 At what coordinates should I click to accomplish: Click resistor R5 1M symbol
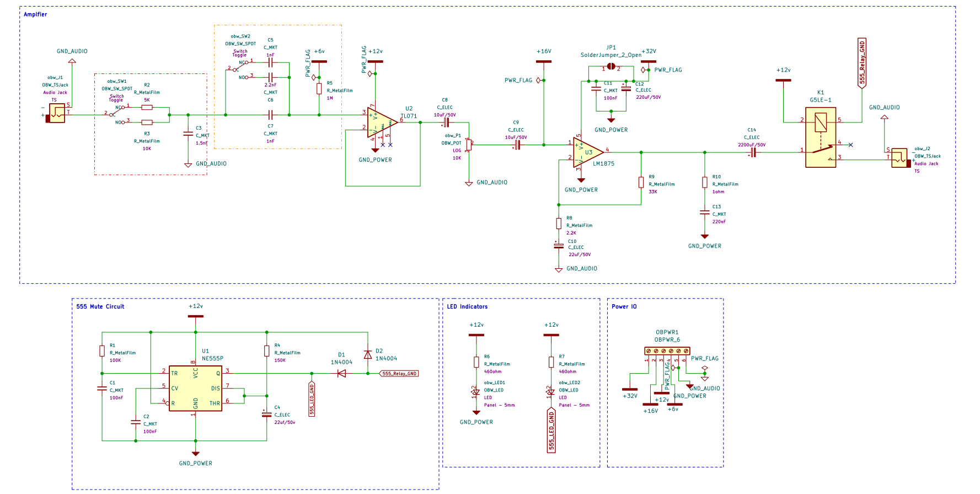tap(319, 89)
